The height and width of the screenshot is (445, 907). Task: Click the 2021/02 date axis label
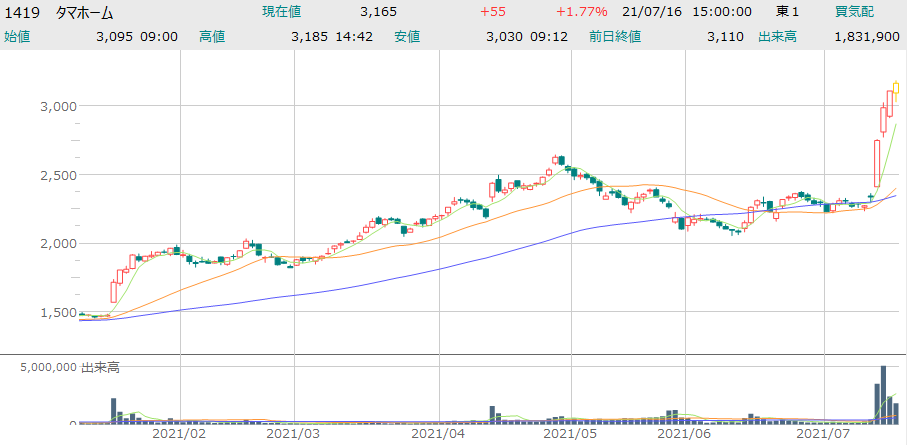pyautogui.click(x=179, y=434)
